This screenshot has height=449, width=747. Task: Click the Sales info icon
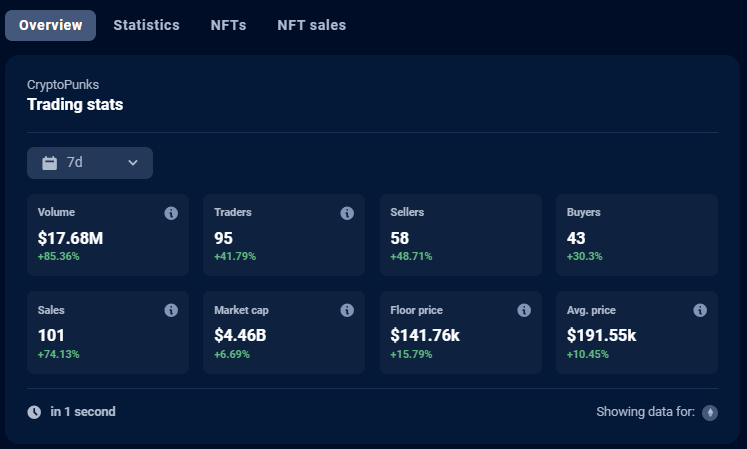pos(171,311)
